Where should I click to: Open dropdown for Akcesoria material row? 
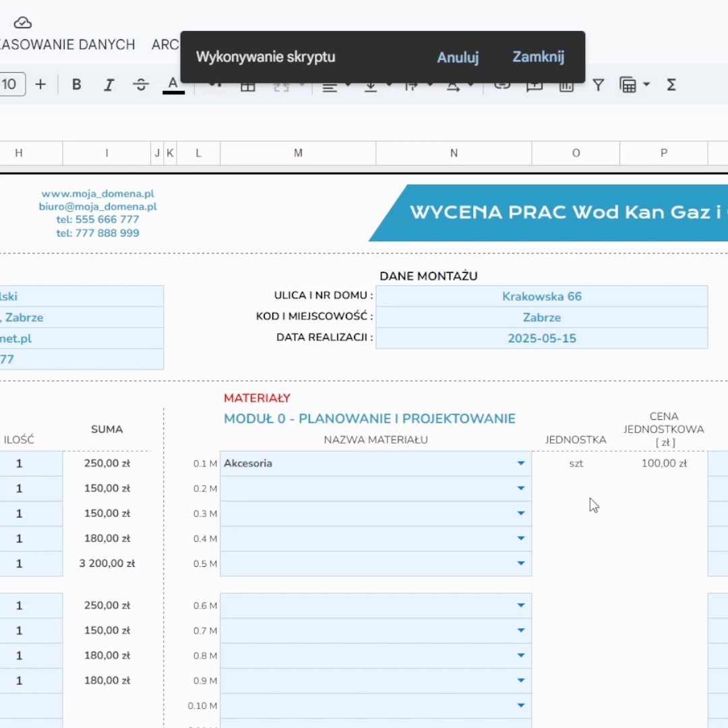520,463
